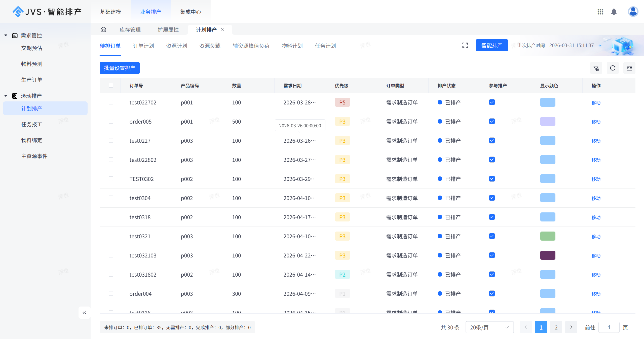Open the filter settings icon

click(x=596, y=68)
